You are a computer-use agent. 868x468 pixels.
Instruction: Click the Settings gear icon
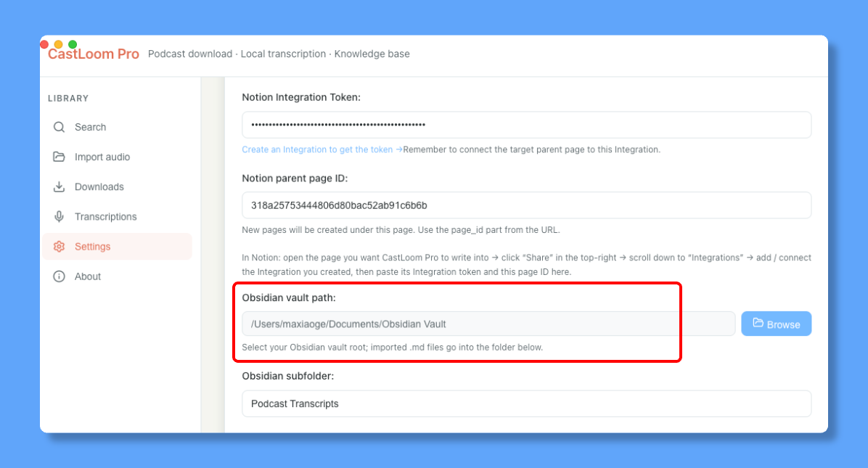[60, 247]
